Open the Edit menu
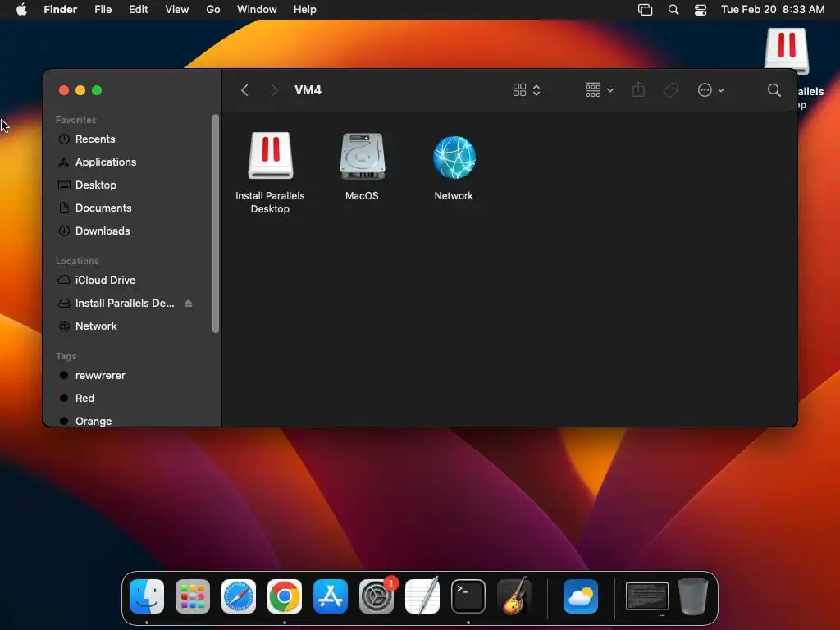The width and height of the screenshot is (840, 630). (x=138, y=10)
